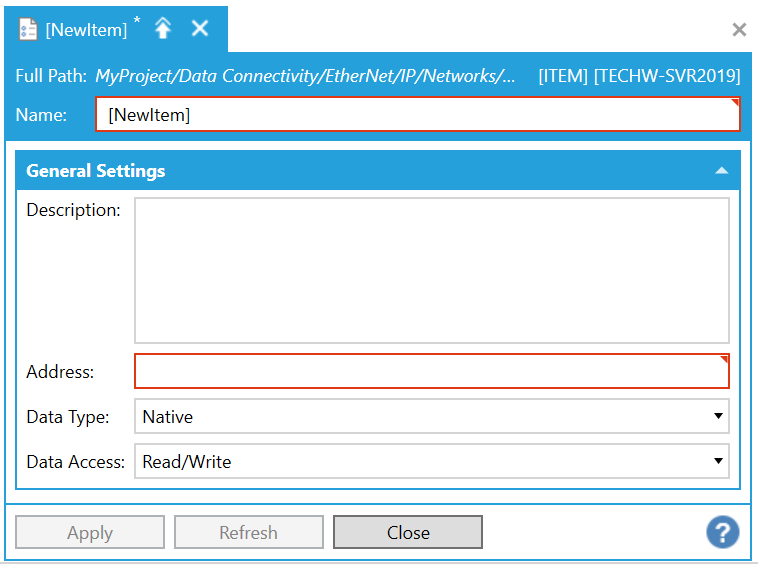Collapse the General Settings section
758x565 pixels.
[721, 170]
